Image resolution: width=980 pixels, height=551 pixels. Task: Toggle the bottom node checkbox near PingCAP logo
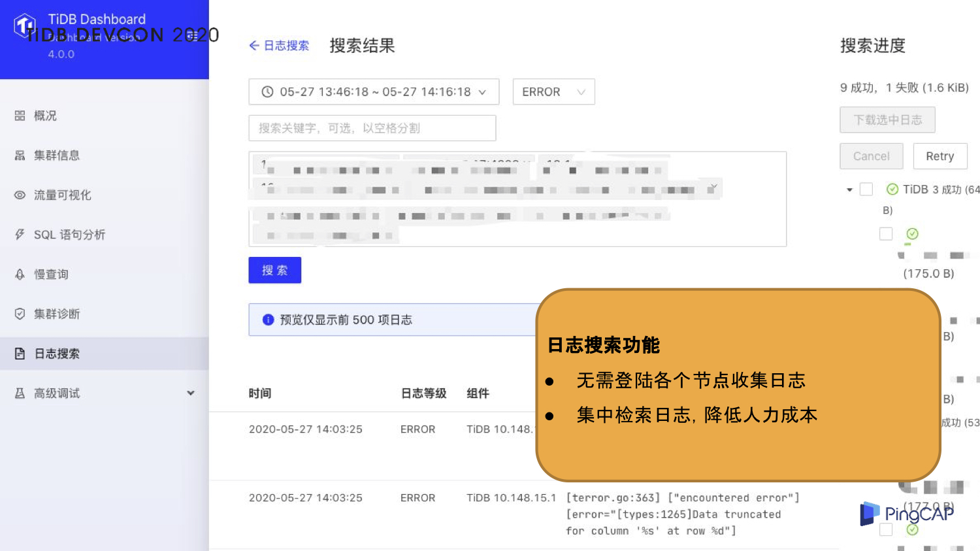click(x=886, y=530)
